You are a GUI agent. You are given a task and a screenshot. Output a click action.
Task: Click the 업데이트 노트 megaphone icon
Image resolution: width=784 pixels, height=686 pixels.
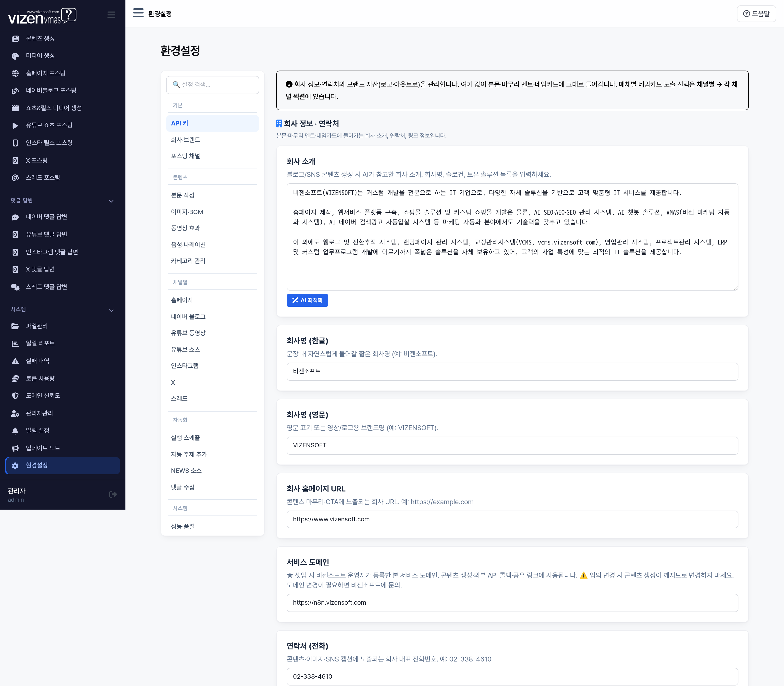(15, 448)
